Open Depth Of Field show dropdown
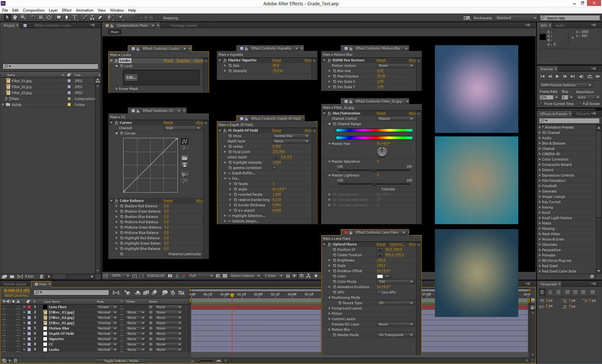 [x=291, y=136]
